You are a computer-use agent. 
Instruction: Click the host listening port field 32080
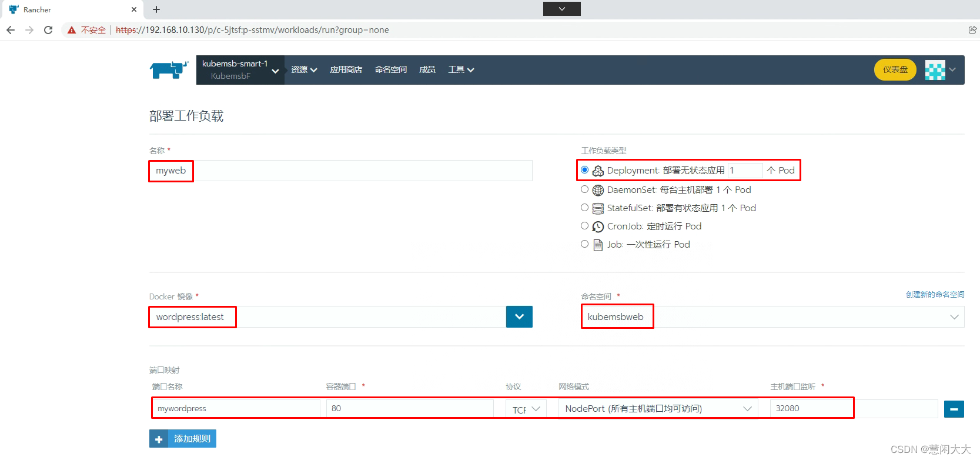point(854,409)
